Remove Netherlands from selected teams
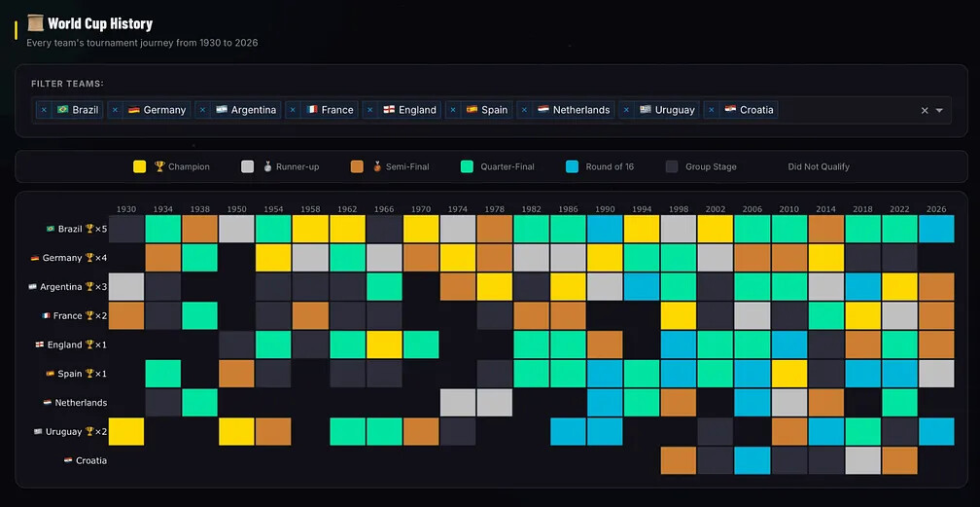The width and height of the screenshot is (980, 507). (524, 110)
